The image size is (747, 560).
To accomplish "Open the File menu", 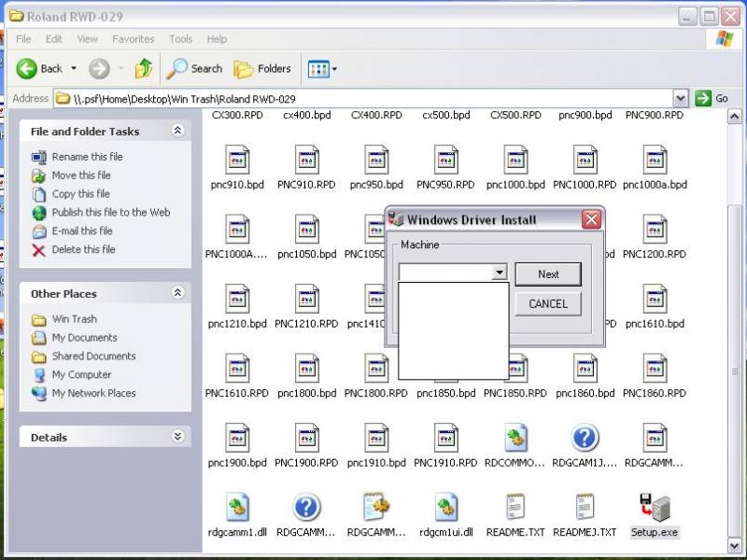I will [x=23, y=39].
